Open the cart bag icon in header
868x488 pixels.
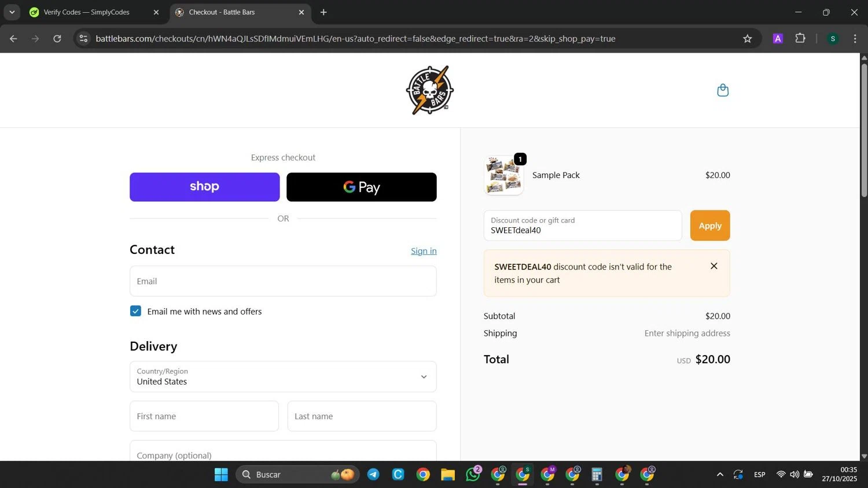point(723,90)
